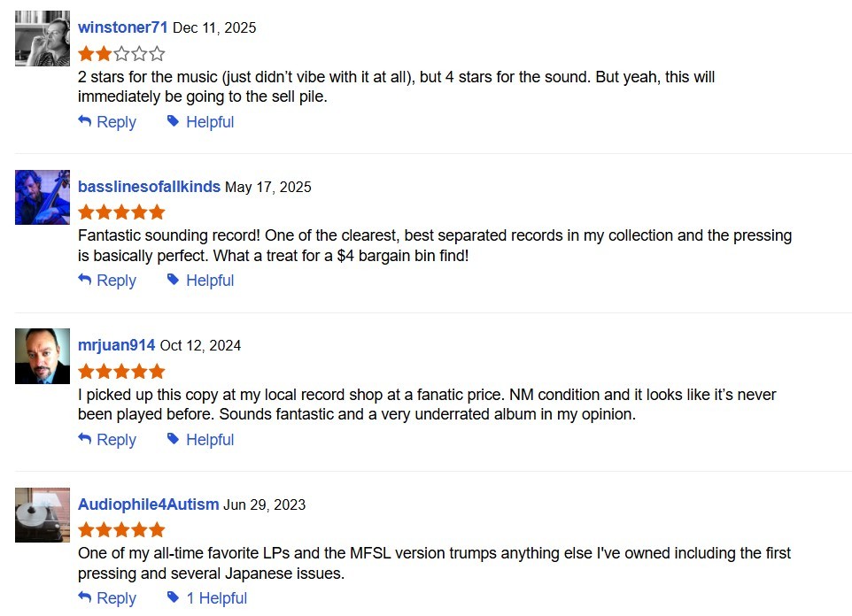Click the helpful tag icon under basslinesofallkinds' review

pyautogui.click(x=174, y=280)
